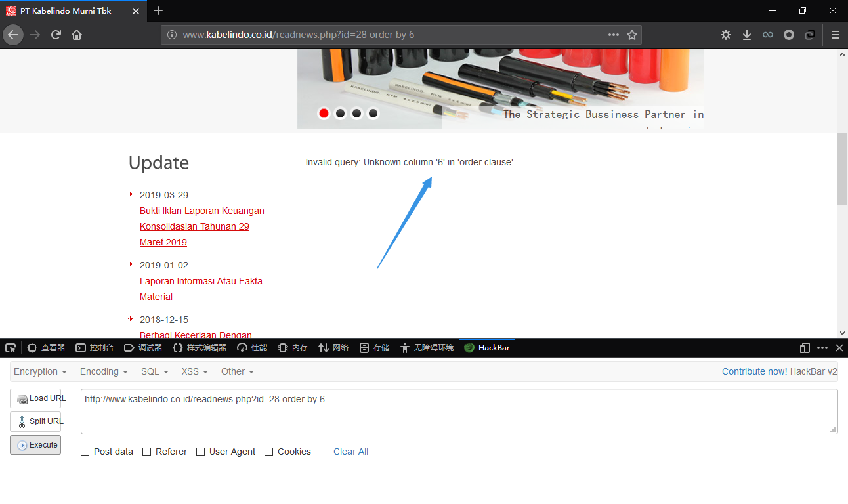
Task: Select the first red slider dot
Action: pos(324,114)
